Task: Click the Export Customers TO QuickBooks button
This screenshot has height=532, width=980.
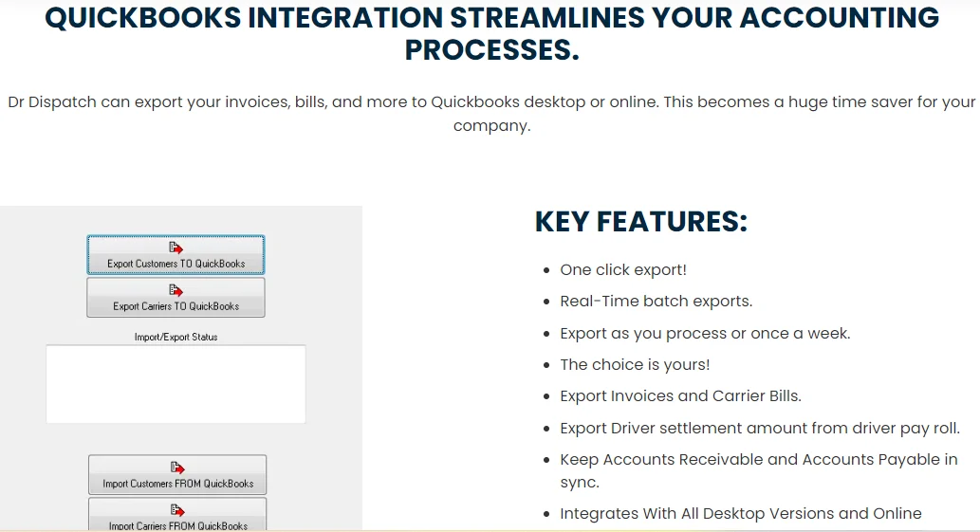Action: [x=176, y=255]
